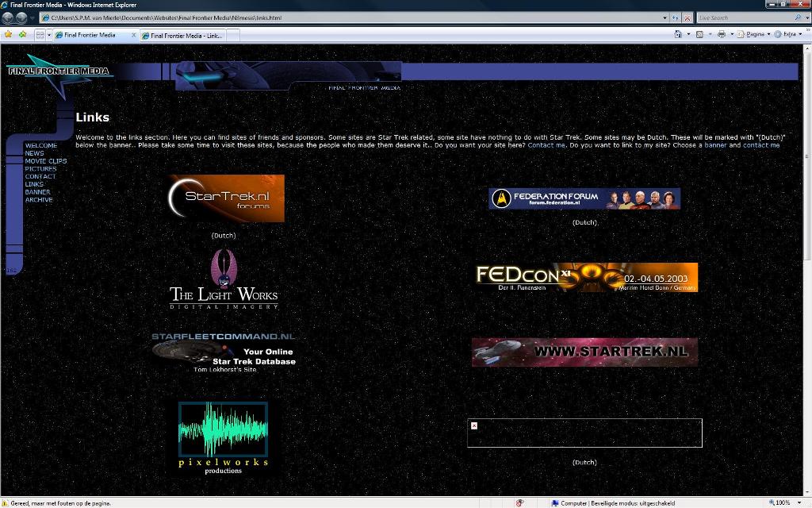Click the address bar with links.html path
812x508 pixels.
coord(350,17)
